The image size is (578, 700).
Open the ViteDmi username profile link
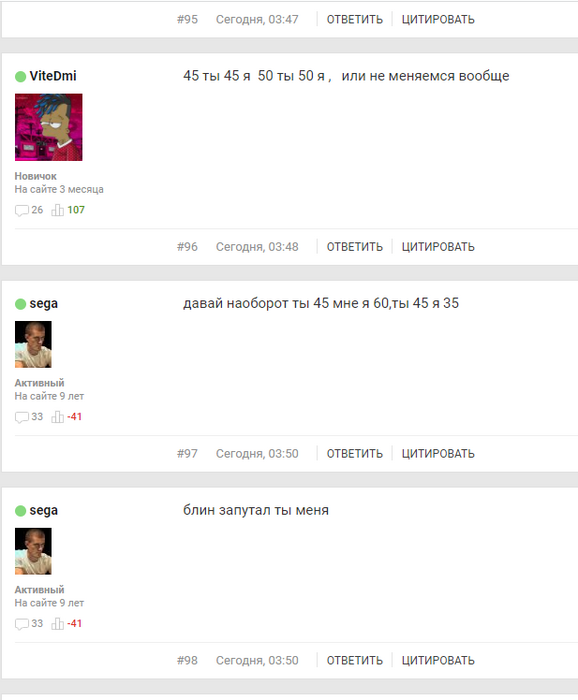point(53,76)
